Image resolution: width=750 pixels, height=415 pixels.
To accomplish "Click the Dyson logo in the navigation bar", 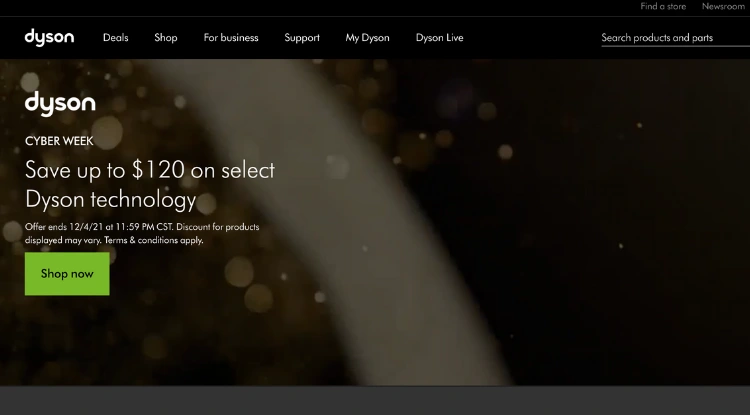I will point(49,37).
